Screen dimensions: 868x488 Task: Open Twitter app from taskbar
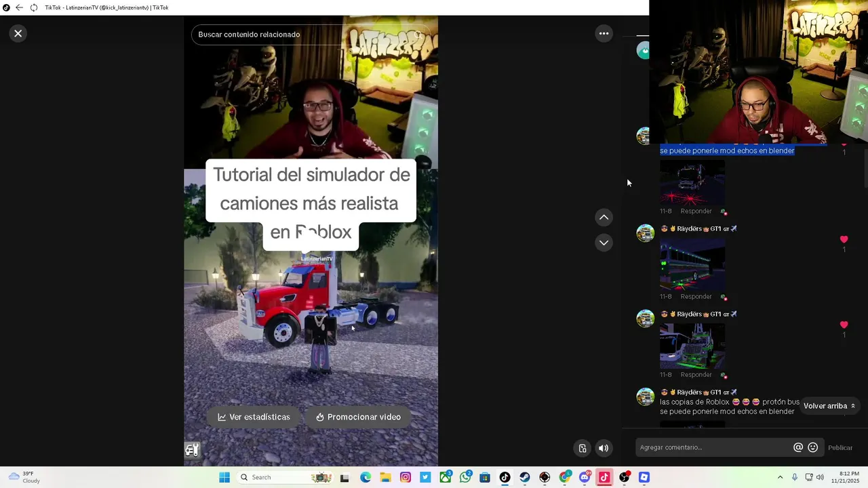425,478
